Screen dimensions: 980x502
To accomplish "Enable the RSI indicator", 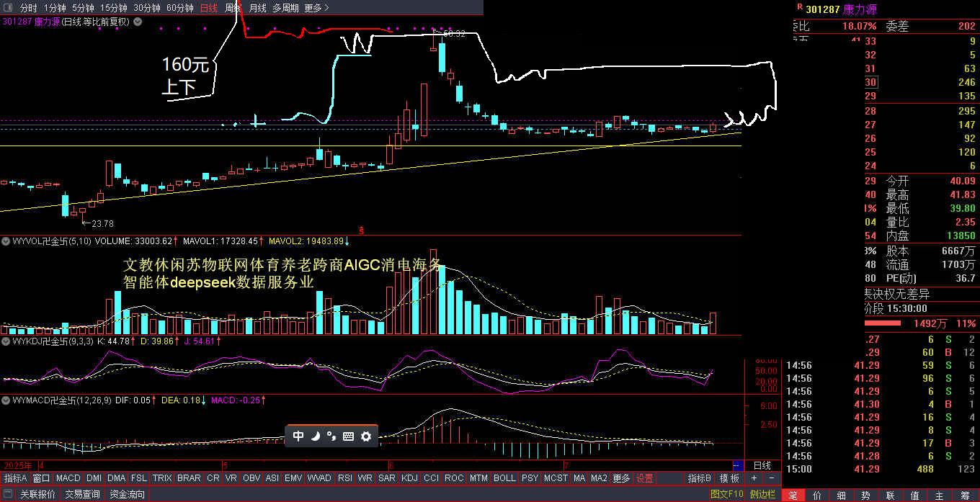I will (x=345, y=478).
